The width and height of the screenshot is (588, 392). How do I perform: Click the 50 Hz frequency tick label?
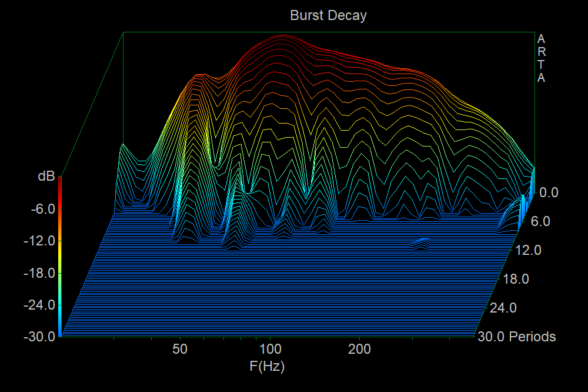point(180,348)
